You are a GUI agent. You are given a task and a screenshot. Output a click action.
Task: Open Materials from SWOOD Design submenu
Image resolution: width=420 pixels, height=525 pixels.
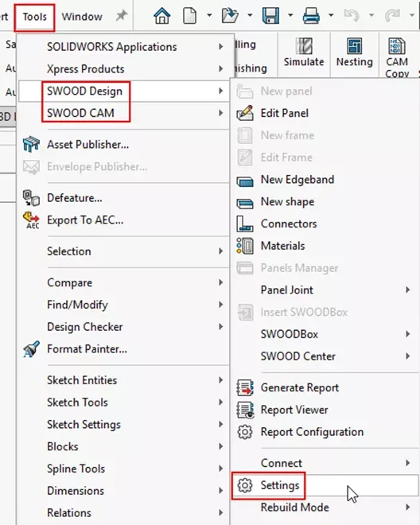point(282,246)
